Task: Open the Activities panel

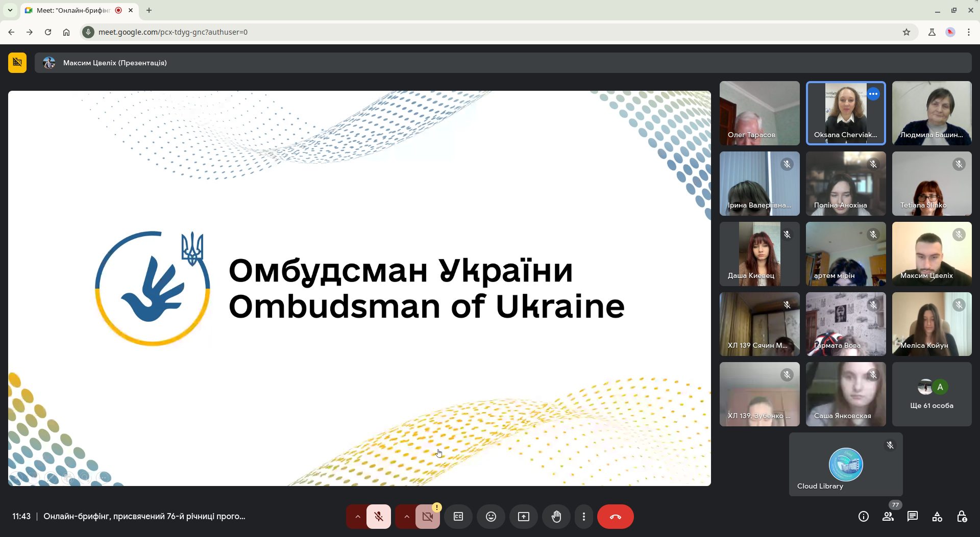Action: (937, 517)
